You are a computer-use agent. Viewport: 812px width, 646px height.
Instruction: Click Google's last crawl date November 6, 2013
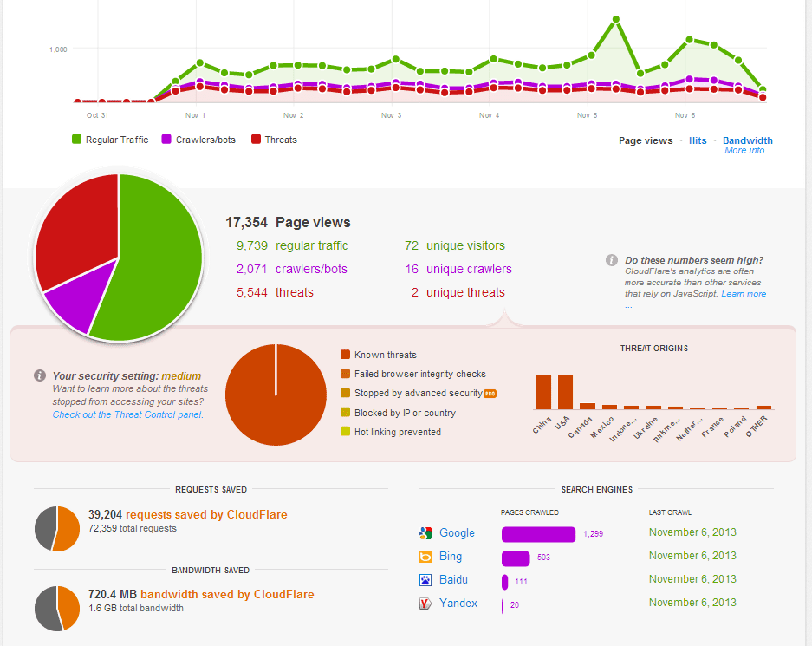[x=692, y=532]
